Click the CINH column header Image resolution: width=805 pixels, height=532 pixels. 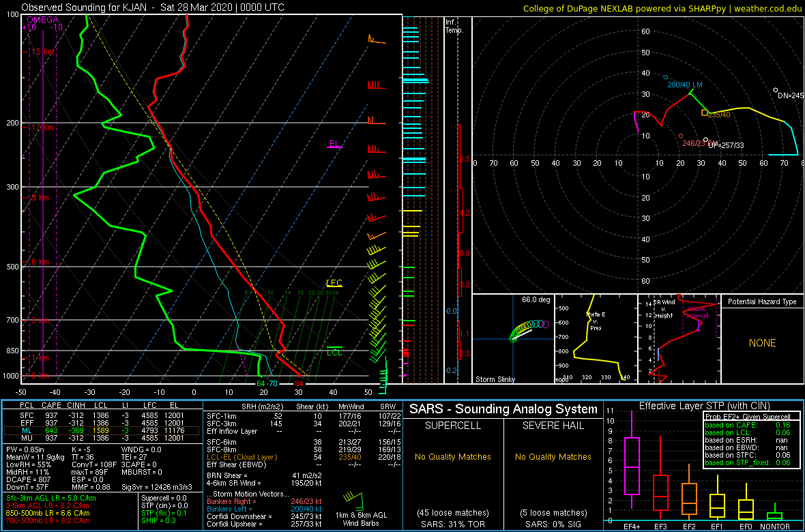[76, 404]
